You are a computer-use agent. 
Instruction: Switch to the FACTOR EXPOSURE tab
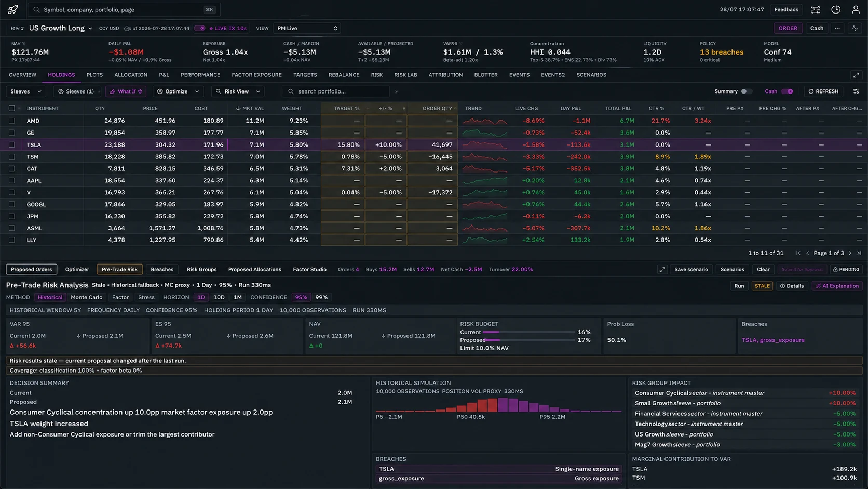point(256,75)
